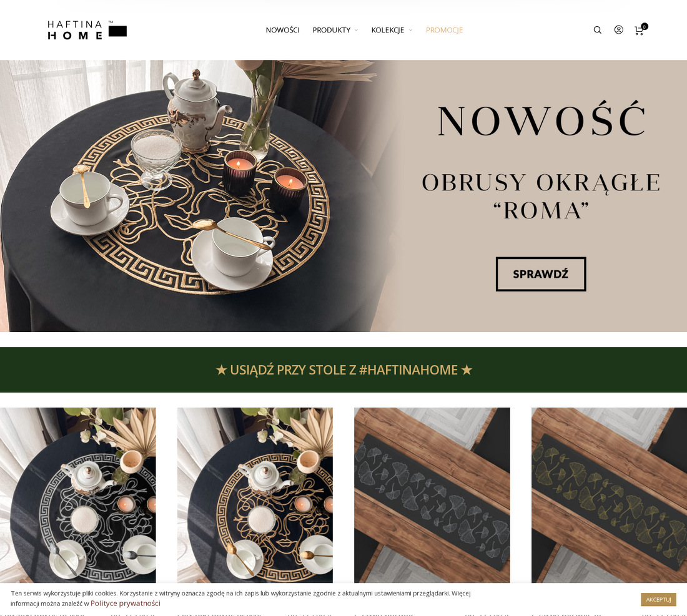Click the cart item count badge

[x=645, y=26]
